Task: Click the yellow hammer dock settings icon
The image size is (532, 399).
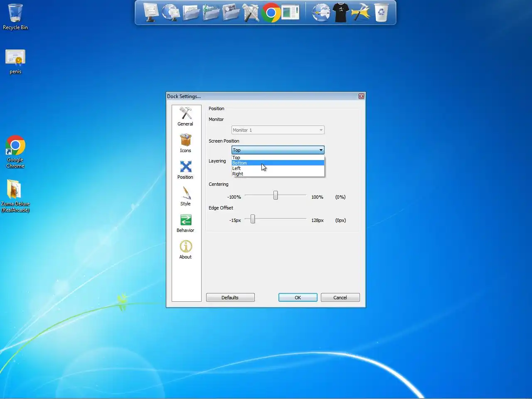Action: pos(361,12)
